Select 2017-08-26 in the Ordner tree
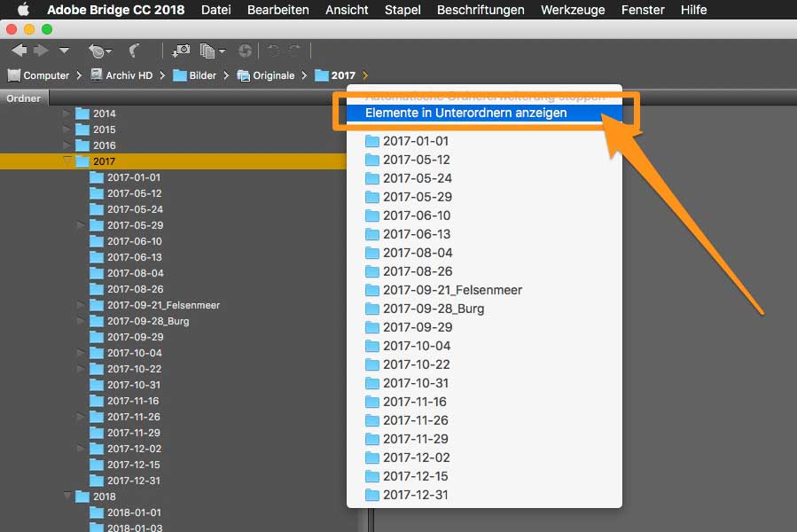The width and height of the screenshot is (797, 532). [x=127, y=289]
